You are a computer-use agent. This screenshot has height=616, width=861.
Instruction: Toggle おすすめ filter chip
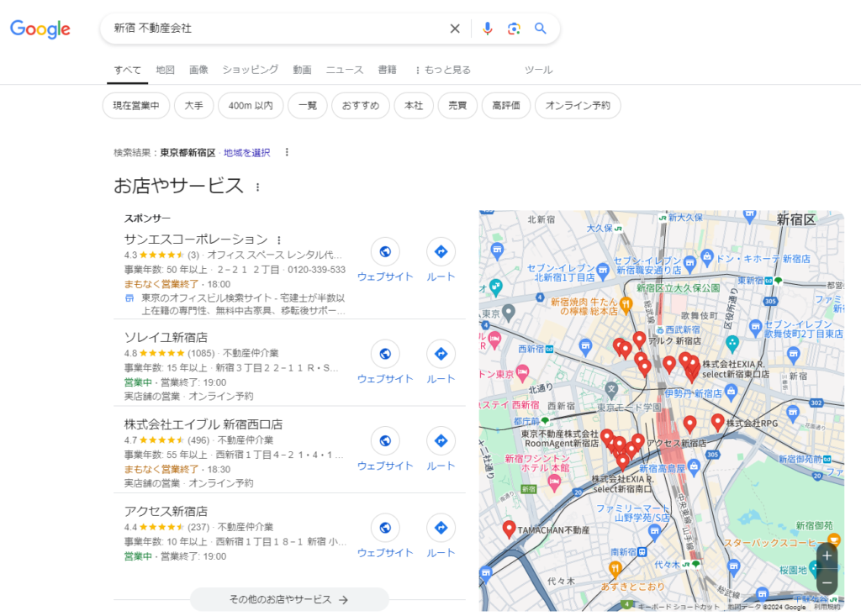coord(361,105)
